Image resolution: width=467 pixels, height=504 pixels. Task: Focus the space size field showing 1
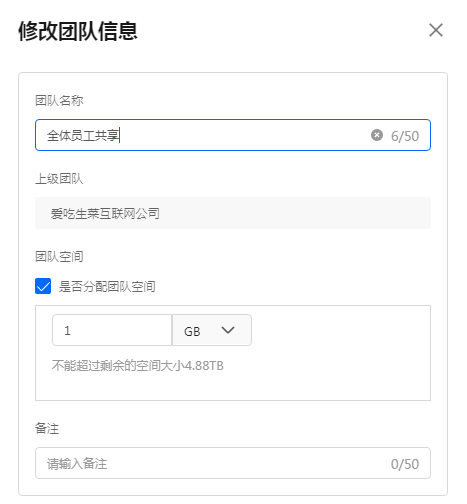[112, 330]
